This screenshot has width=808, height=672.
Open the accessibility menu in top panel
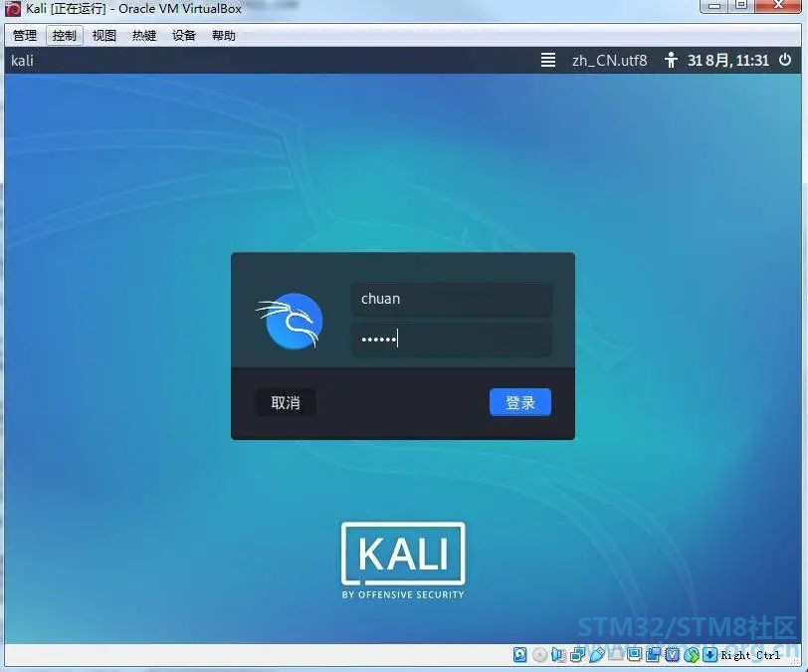click(671, 60)
